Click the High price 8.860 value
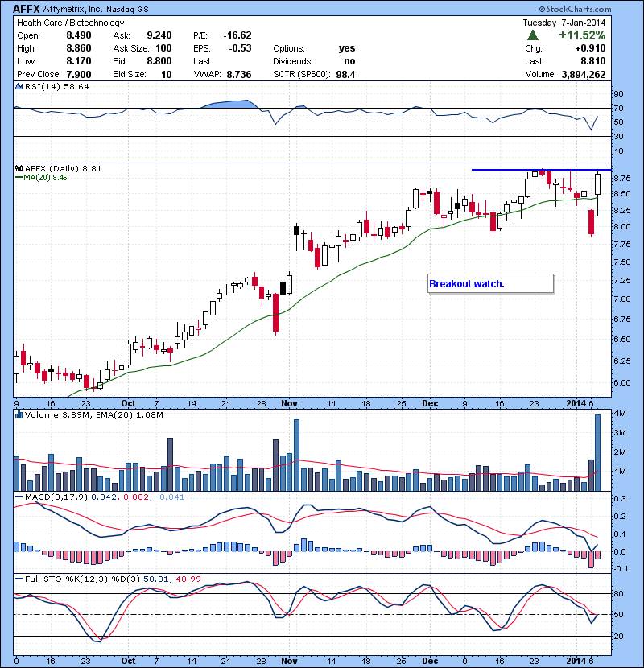This screenshot has height=668, width=644. click(x=78, y=48)
